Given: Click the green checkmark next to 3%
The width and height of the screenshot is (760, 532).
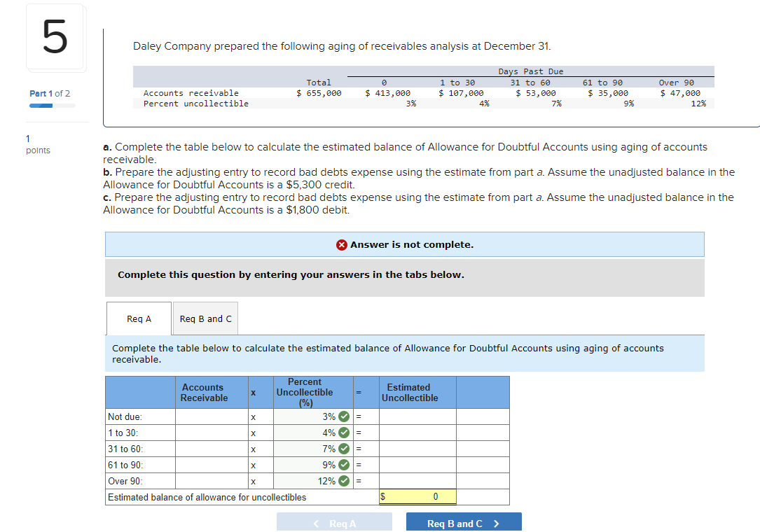Looking at the screenshot, I should pyautogui.click(x=344, y=416).
